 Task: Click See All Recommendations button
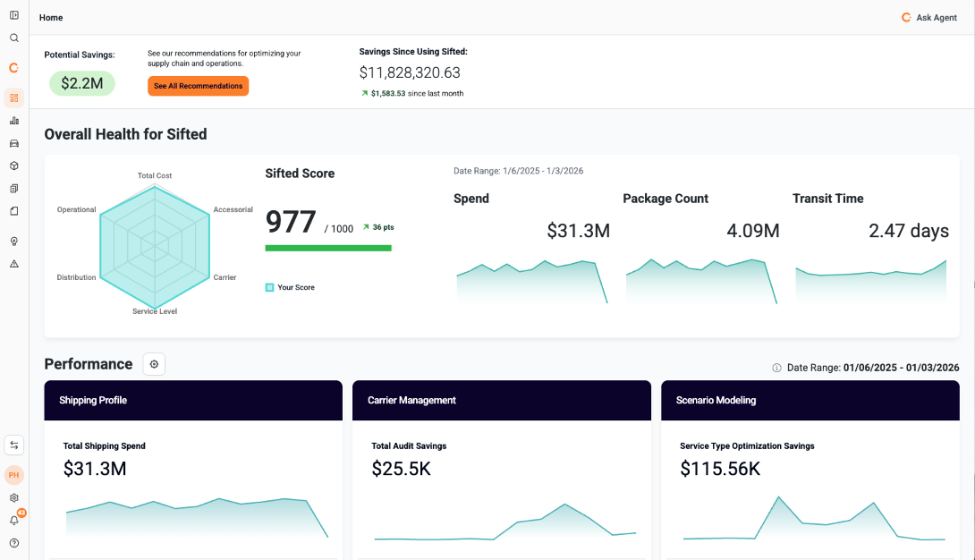coord(198,86)
